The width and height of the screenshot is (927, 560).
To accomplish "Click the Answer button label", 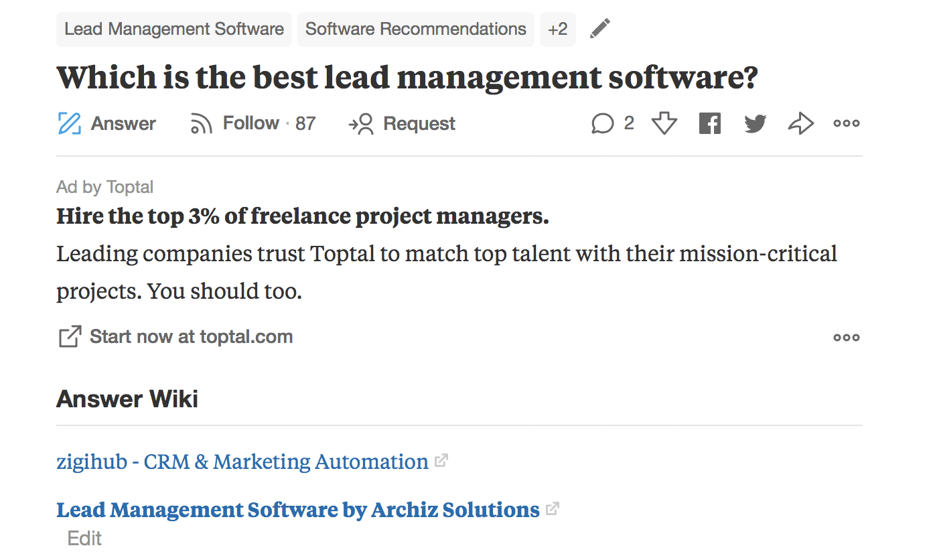I will coord(123,123).
